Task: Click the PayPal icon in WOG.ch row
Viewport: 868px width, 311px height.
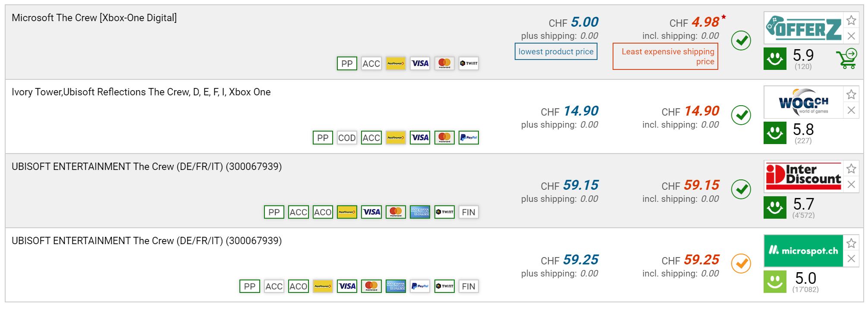Action: click(469, 138)
